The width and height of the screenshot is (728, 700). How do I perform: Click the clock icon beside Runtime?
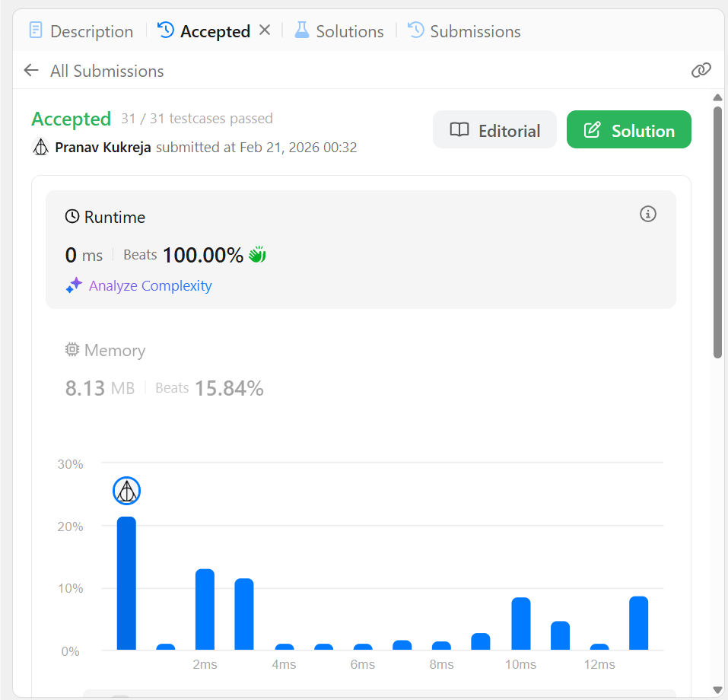[72, 216]
